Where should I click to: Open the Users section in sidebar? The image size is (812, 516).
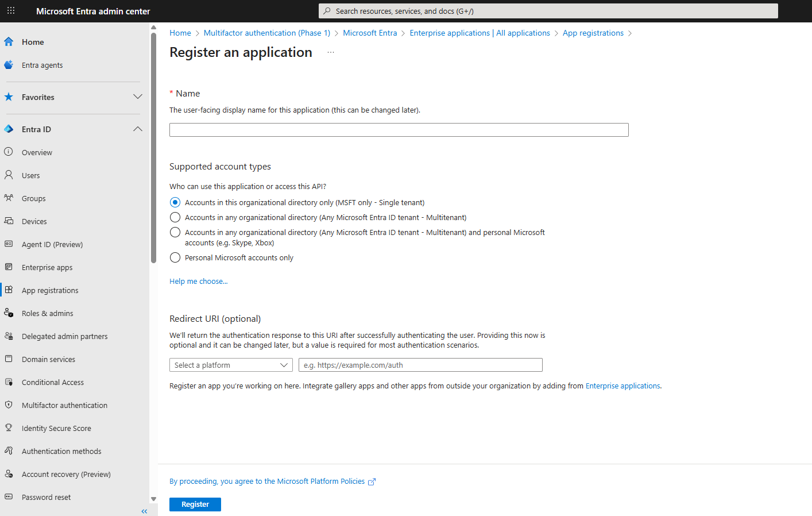[x=30, y=175]
